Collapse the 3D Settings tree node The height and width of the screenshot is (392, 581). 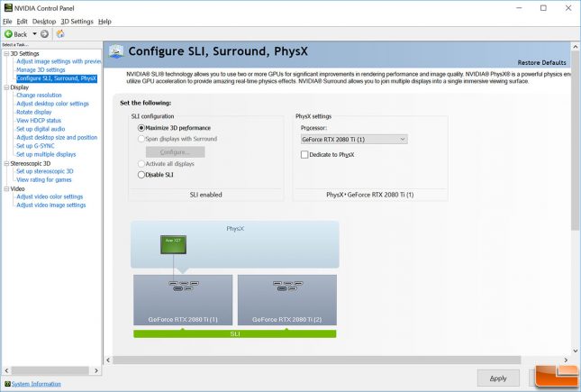tap(6, 54)
